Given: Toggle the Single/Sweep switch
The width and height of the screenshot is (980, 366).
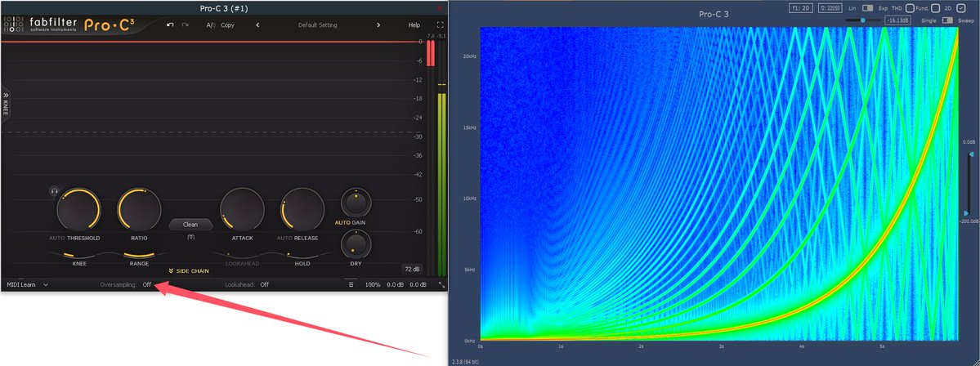Looking at the screenshot, I should (x=947, y=20).
